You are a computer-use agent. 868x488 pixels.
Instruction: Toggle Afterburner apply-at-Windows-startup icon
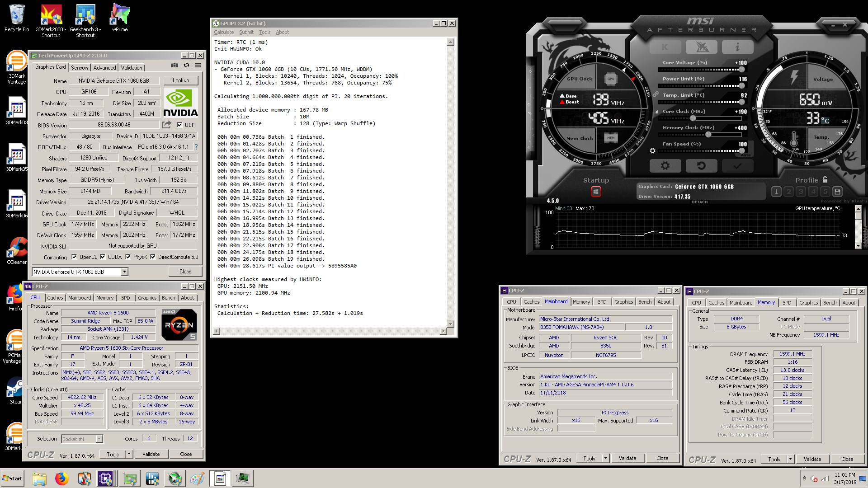tap(596, 192)
